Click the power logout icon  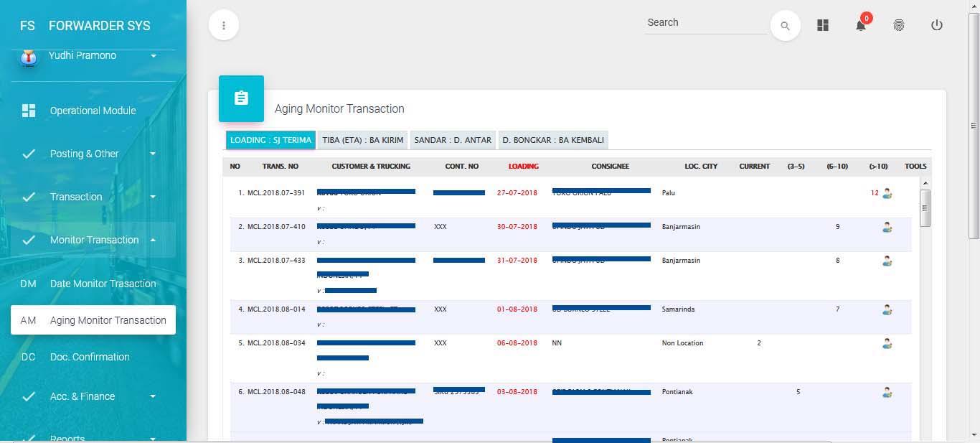936,25
